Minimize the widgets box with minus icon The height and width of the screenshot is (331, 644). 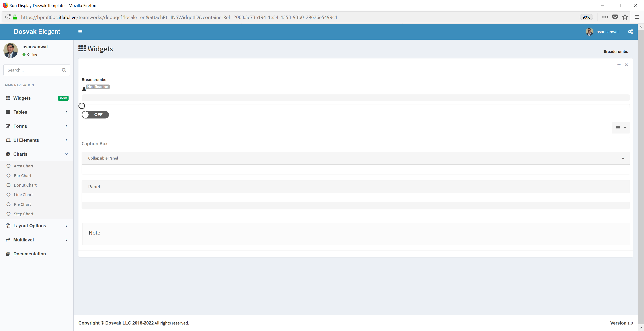(x=619, y=65)
